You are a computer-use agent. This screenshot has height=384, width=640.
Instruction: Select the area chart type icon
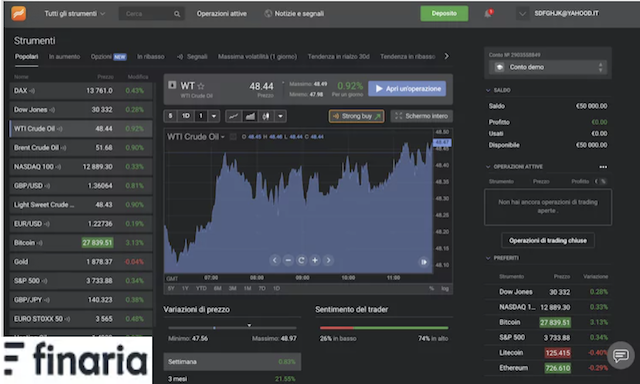click(250, 116)
